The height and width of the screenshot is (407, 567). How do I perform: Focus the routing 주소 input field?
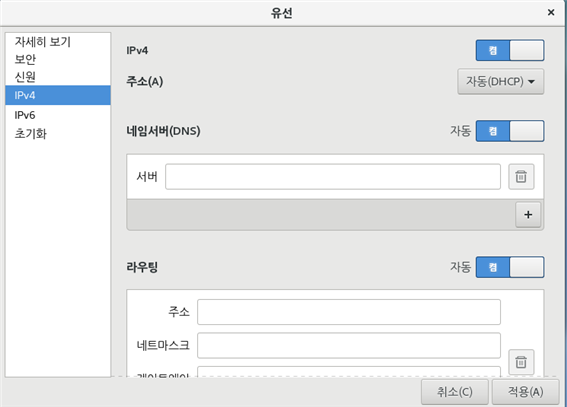349,312
